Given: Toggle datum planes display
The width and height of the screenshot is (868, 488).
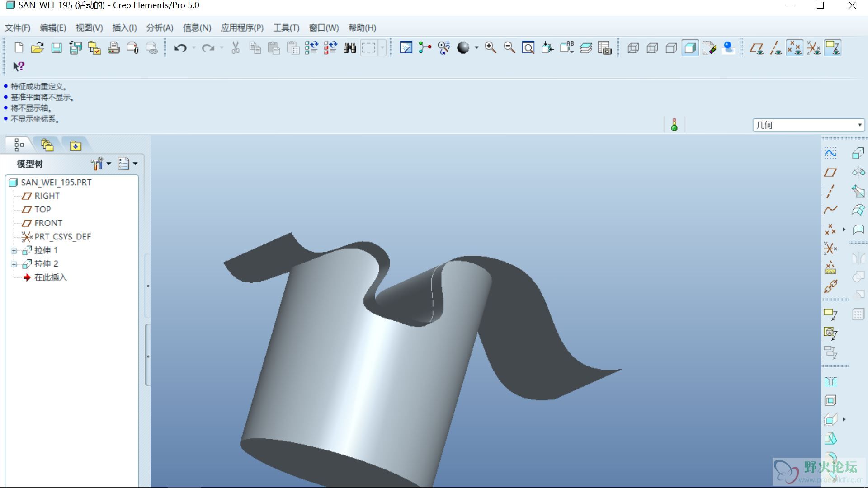Looking at the screenshot, I should (x=757, y=48).
